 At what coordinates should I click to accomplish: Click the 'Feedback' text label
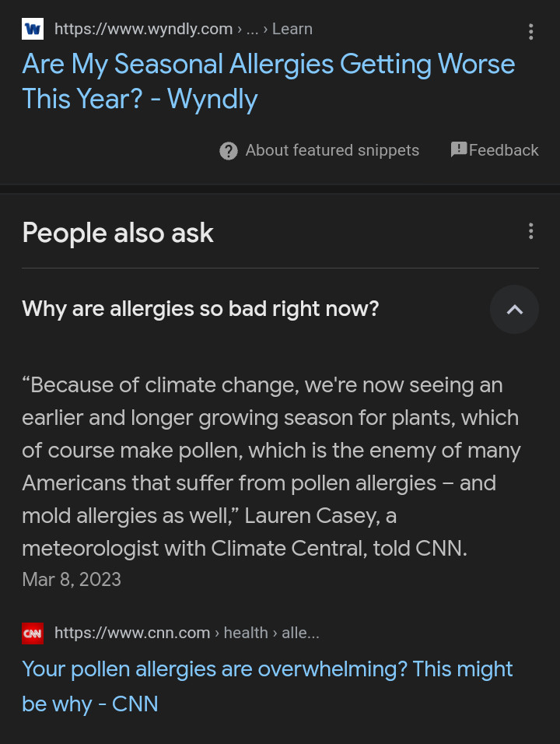tap(503, 151)
